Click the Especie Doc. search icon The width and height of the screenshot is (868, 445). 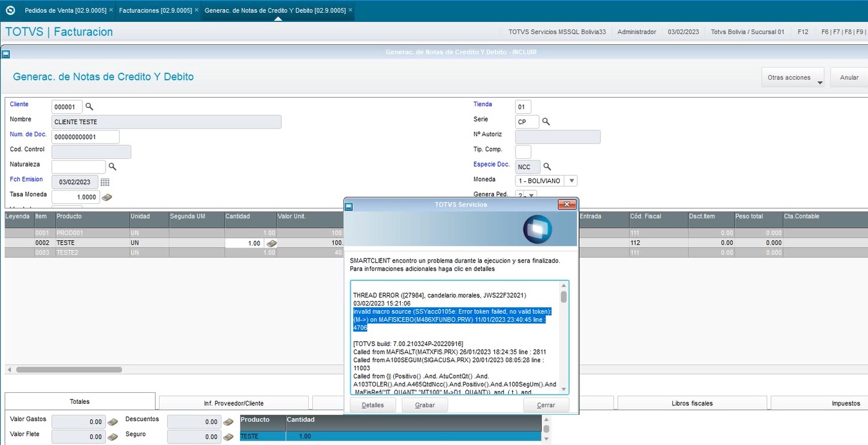548,167
